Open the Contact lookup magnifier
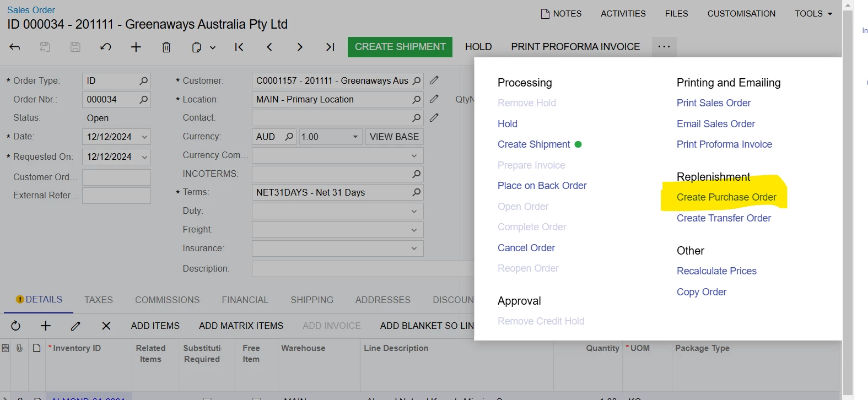868x400 pixels. click(417, 118)
